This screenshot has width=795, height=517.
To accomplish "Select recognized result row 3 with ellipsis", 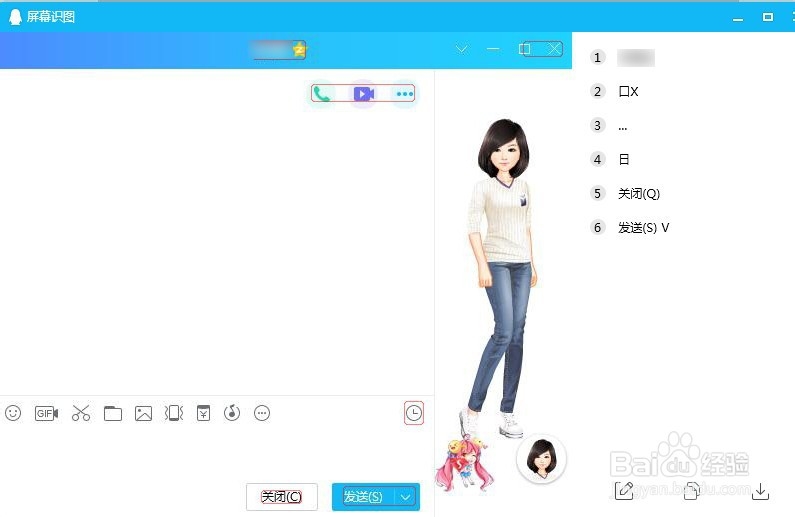I will coord(623,126).
